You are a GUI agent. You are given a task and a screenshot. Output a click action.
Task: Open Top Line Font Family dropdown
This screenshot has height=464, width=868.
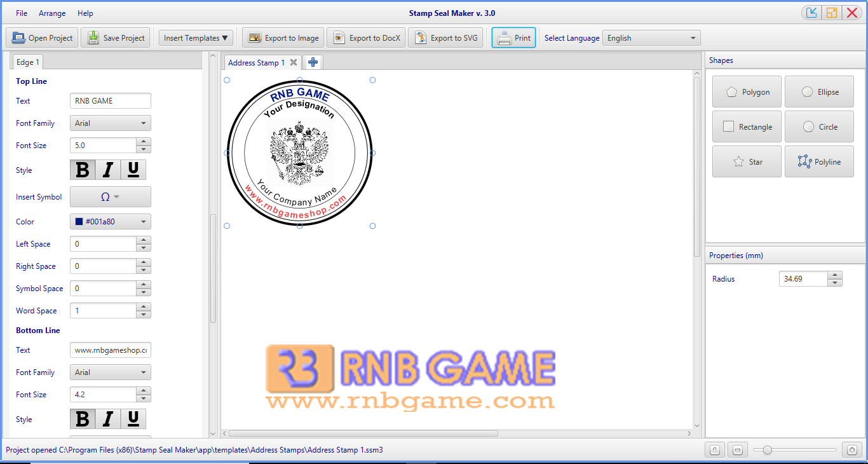point(111,123)
